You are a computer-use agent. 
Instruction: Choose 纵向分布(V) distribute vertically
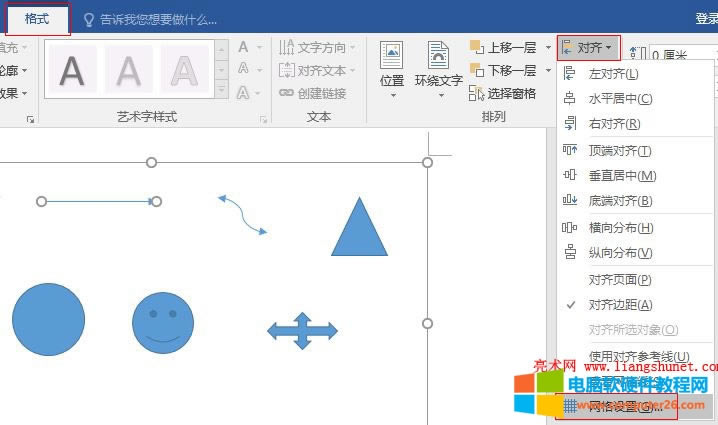pyautogui.click(x=636, y=252)
